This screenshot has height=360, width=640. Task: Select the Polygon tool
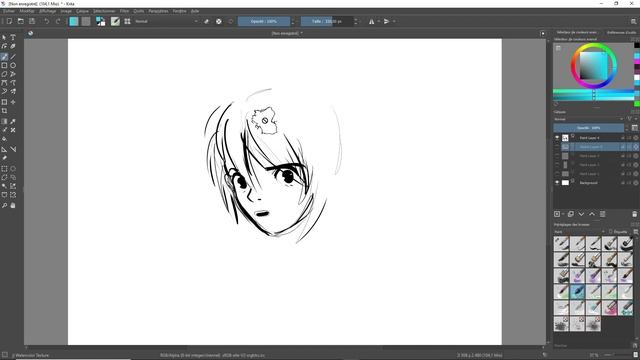point(4,74)
